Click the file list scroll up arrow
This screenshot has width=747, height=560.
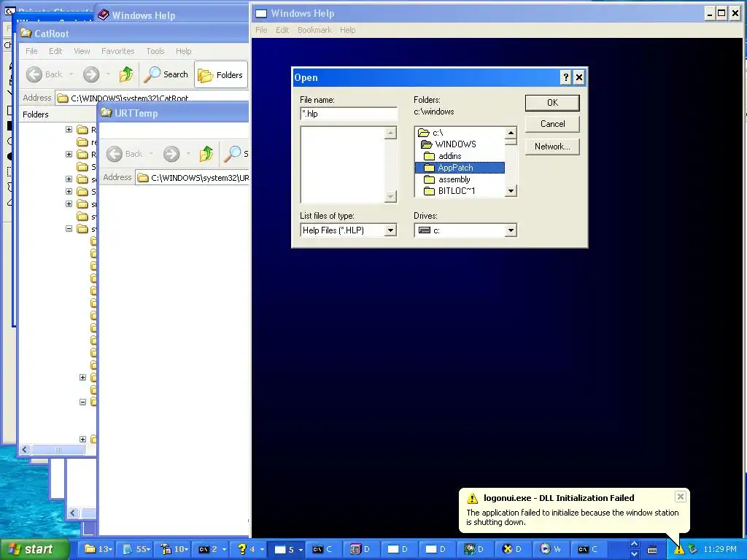pyautogui.click(x=391, y=133)
